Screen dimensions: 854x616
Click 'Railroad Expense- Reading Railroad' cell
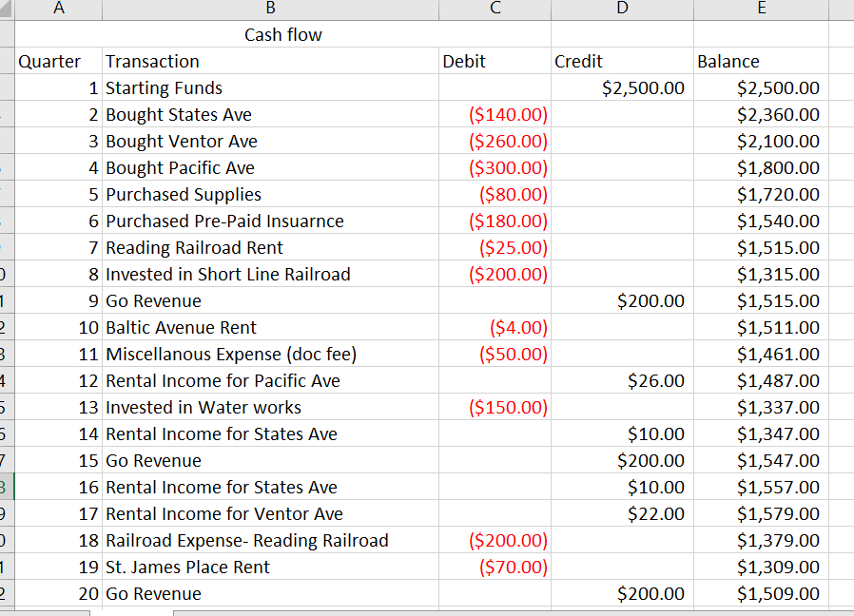pos(270,540)
